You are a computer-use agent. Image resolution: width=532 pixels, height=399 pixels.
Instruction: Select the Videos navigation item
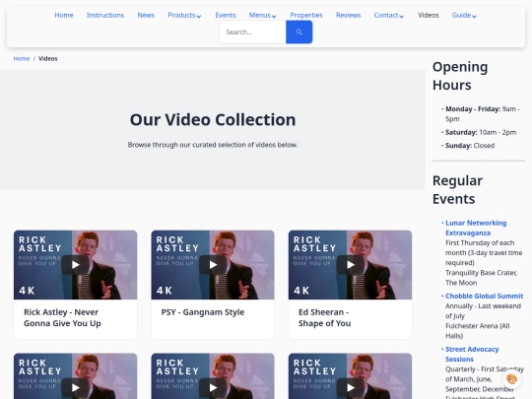[429, 15]
